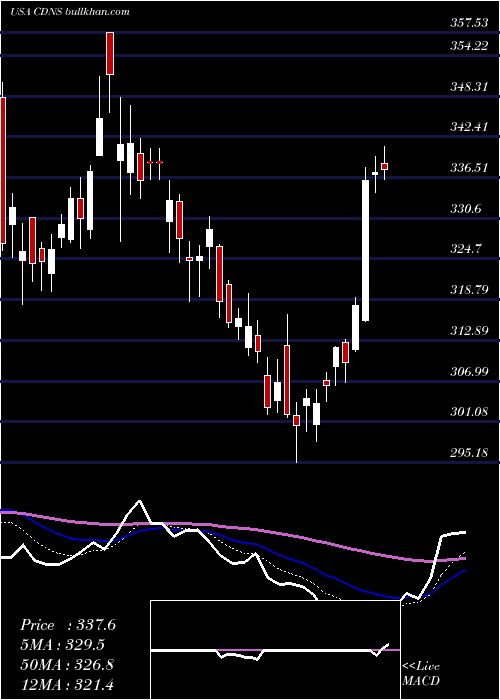The height and width of the screenshot is (700, 500).
Task: Click the 301.08 price axis label
Action: click(x=469, y=412)
